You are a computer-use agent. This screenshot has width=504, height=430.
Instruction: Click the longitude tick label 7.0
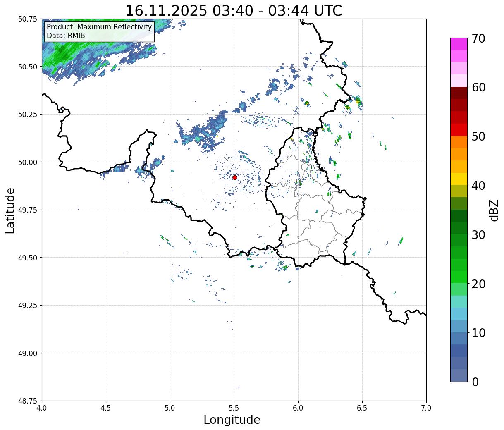[426, 408]
